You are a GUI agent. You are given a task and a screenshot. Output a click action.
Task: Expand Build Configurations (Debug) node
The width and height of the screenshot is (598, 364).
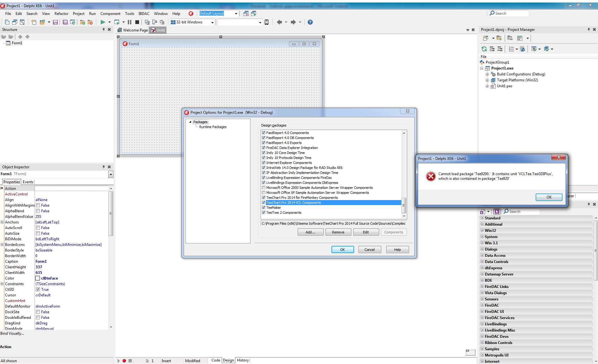tap(487, 74)
